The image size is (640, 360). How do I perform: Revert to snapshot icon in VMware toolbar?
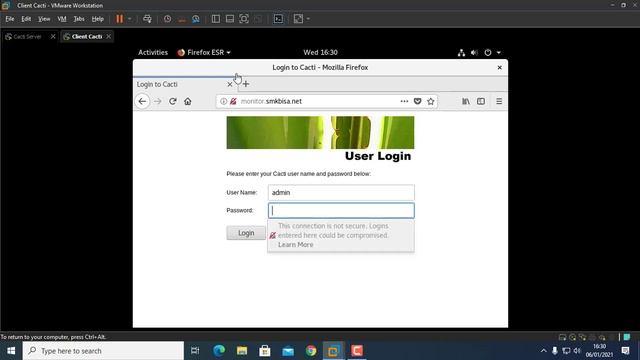[x=182, y=19]
